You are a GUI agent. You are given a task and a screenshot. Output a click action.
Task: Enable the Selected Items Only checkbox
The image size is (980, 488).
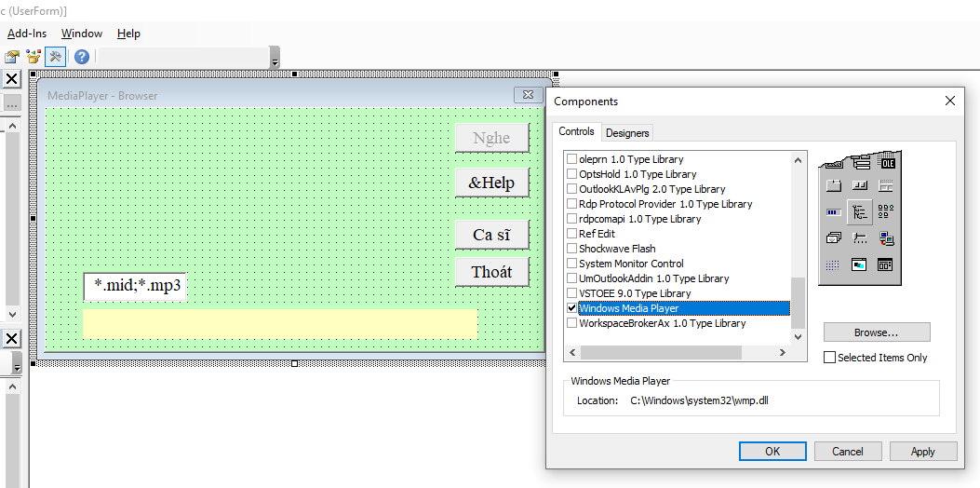pos(829,358)
